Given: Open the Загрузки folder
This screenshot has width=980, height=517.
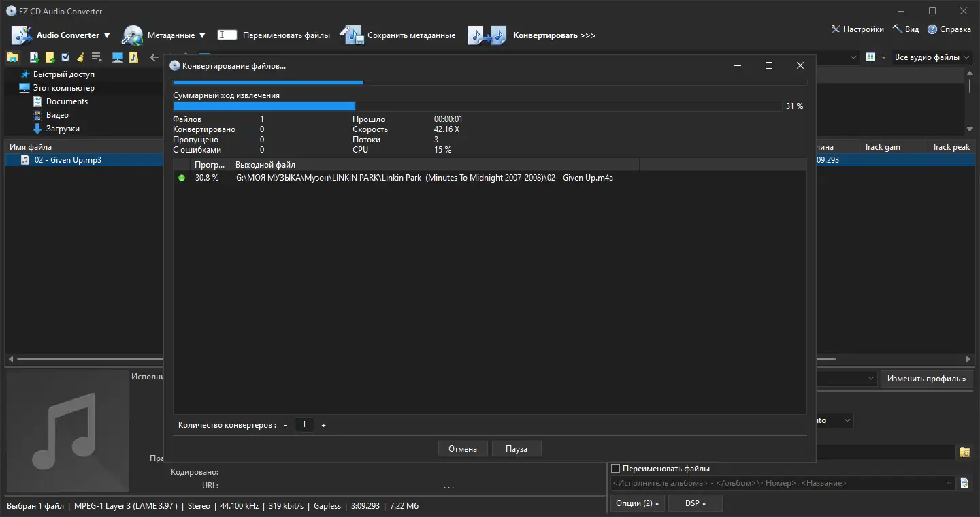Looking at the screenshot, I should (63, 129).
